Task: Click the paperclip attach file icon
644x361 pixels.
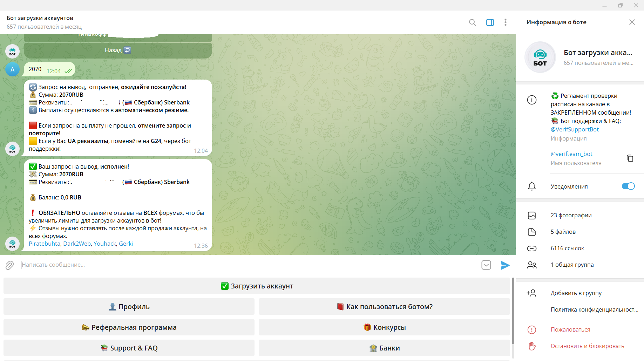Action: [x=9, y=265]
